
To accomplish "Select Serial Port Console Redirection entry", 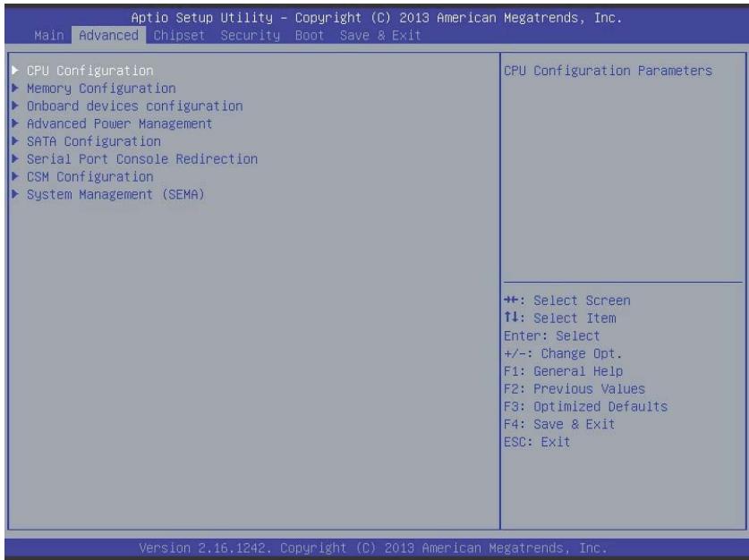I will tap(142, 159).
